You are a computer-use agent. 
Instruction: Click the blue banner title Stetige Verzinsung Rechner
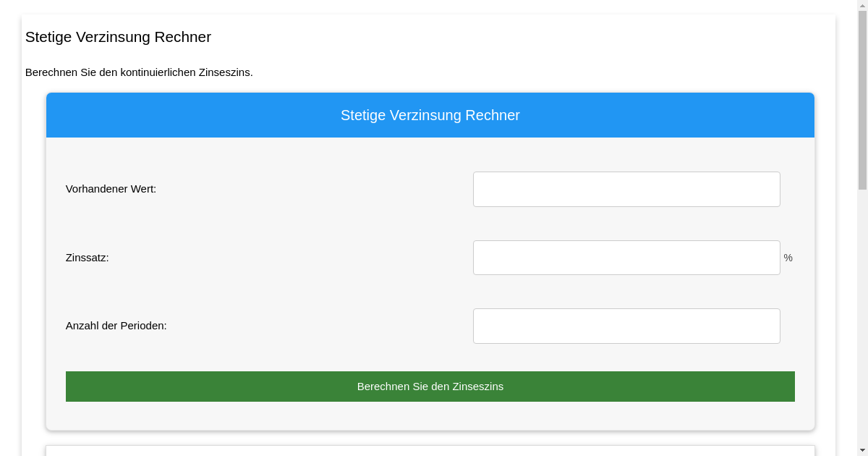(x=430, y=115)
